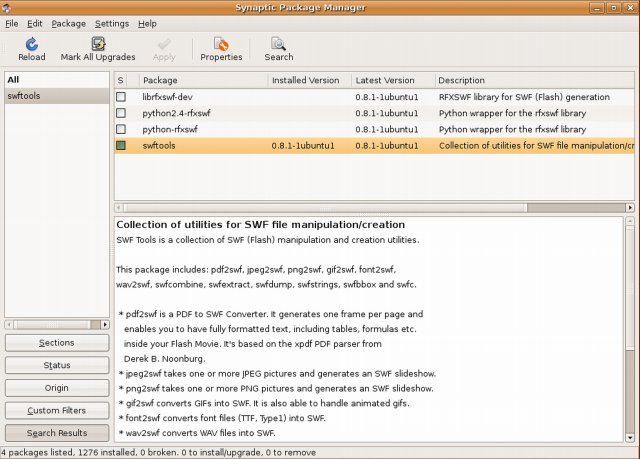The width and height of the screenshot is (640, 459).
Task: Click python2.4-rfxswf 'Python wrapper' description cell
Action: (512, 113)
